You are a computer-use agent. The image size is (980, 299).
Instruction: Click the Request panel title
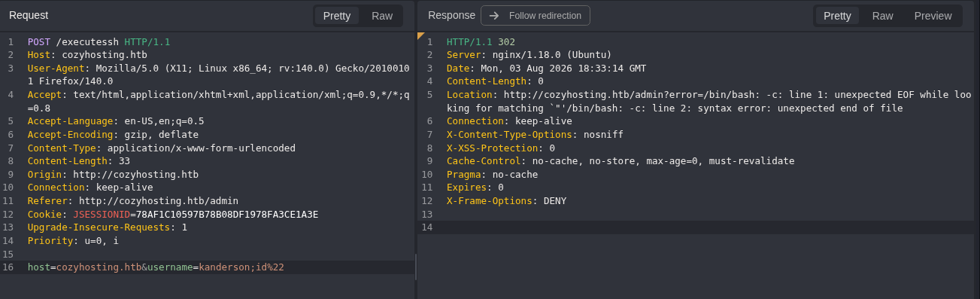29,15
